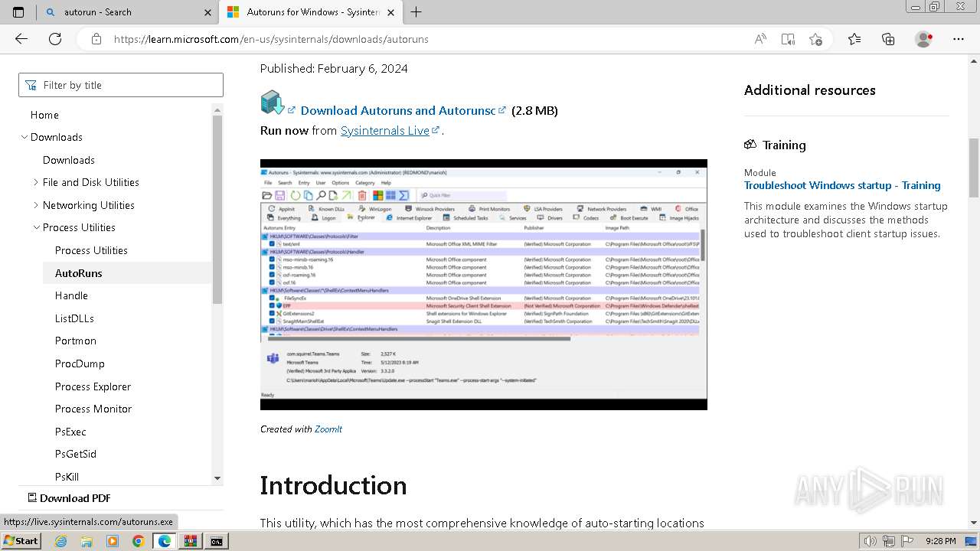Switch to the autorun - Search tab
The width and height of the screenshot is (980, 551).
click(127, 12)
